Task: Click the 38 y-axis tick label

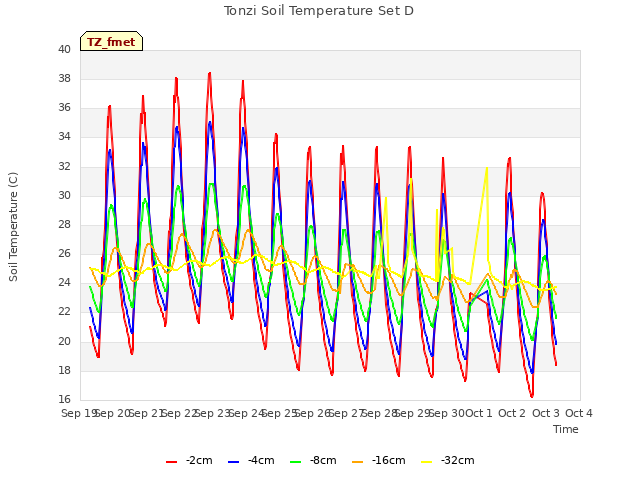Action: coord(64,78)
